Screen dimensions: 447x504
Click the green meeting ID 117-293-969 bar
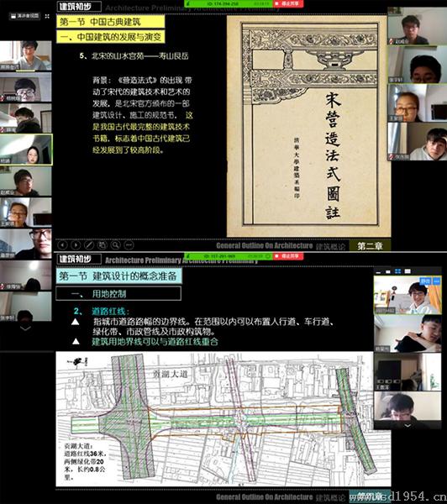coord(229,256)
